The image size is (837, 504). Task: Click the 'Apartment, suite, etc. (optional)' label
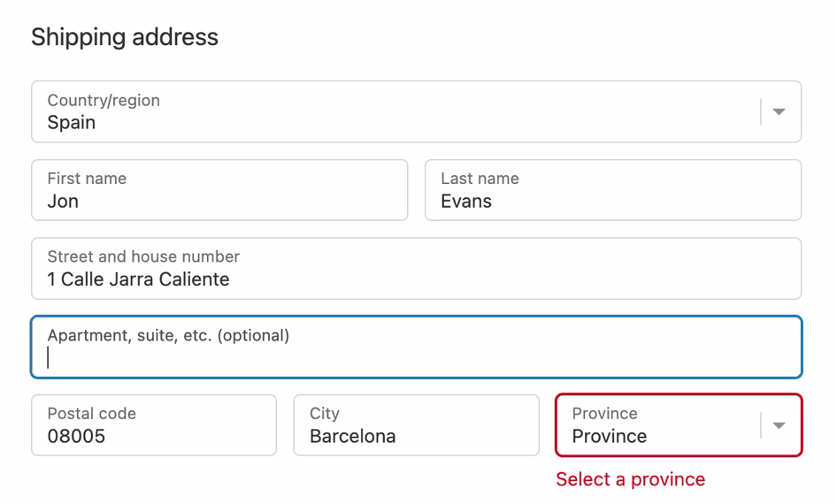168,335
